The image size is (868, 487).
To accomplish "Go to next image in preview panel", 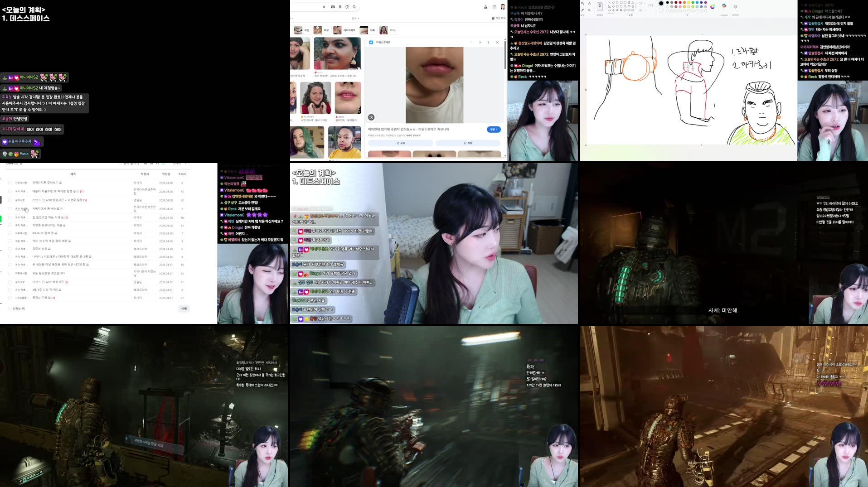I will point(480,42).
